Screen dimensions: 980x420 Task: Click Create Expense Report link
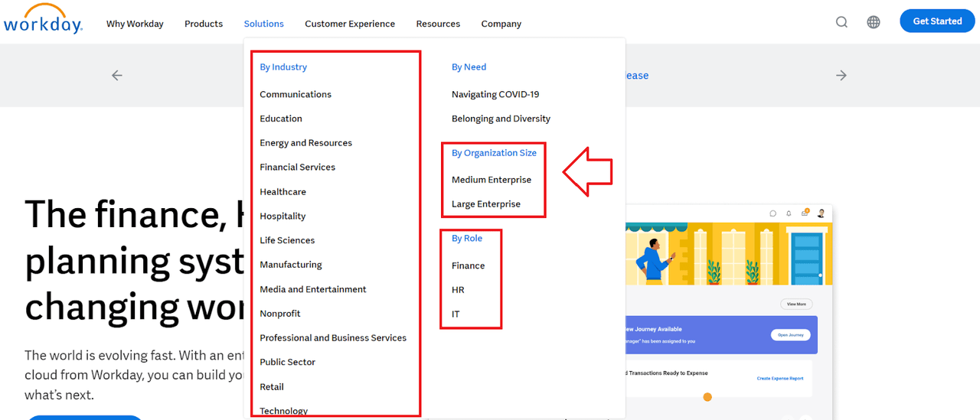click(x=780, y=378)
